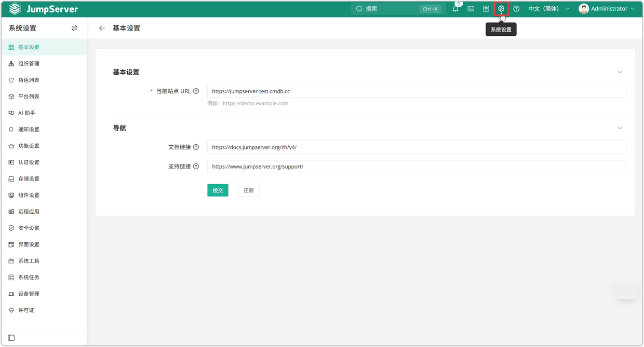Focus the 文档链接 input field
Image resolution: width=644 pixels, height=347 pixels.
tap(417, 147)
